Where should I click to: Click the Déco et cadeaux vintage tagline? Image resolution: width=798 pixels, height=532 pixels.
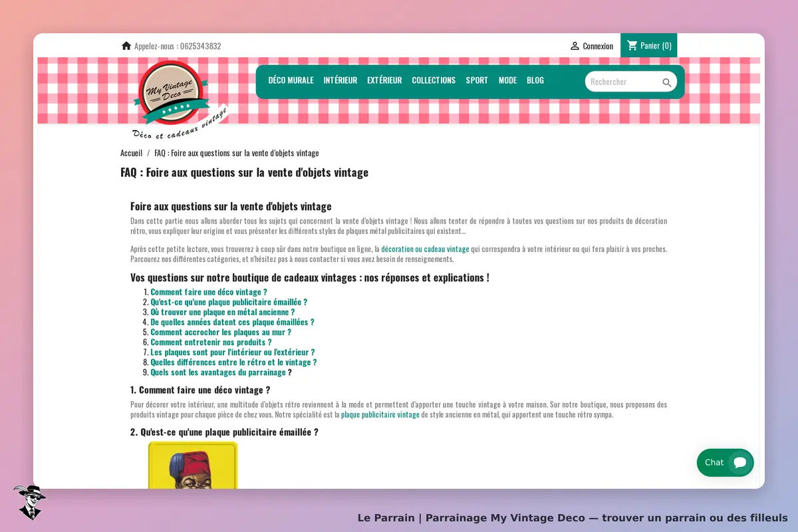180,124
